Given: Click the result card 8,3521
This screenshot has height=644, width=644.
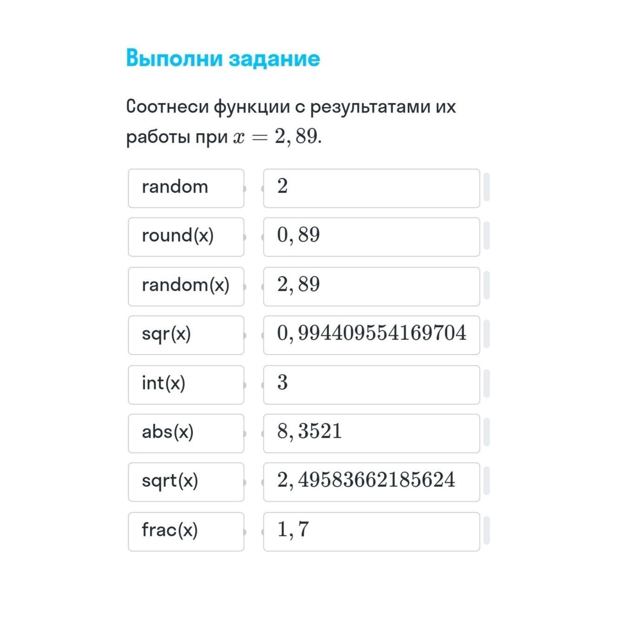Looking at the screenshot, I should click(371, 433).
